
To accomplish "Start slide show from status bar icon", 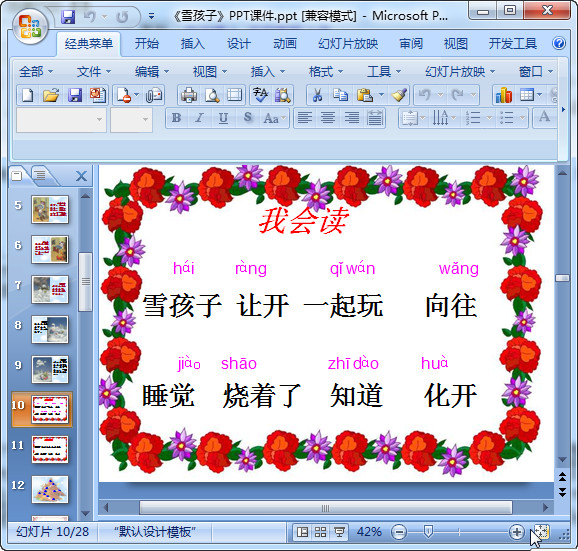I will point(339,532).
